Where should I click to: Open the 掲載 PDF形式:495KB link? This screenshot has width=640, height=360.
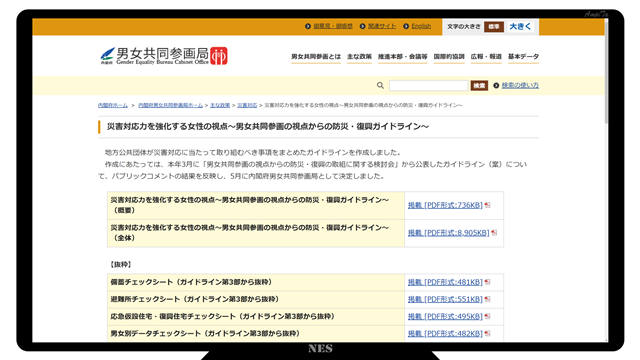tap(445, 317)
